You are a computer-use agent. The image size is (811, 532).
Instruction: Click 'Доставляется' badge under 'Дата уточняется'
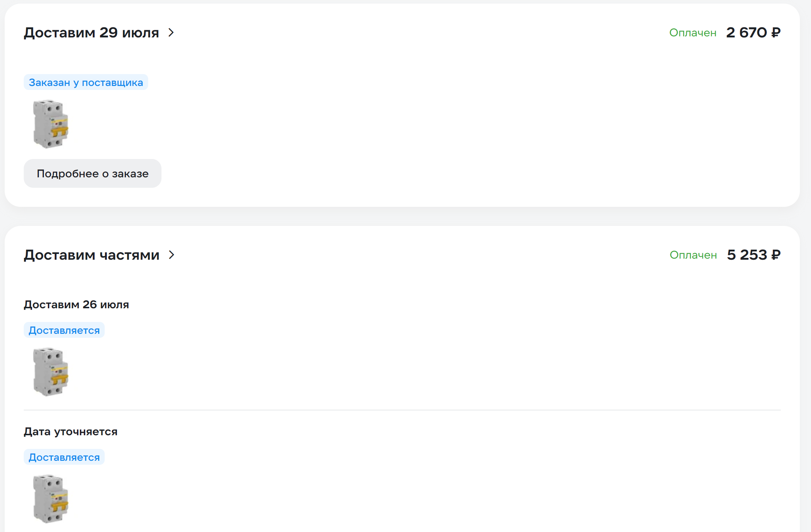coord(64,457)
